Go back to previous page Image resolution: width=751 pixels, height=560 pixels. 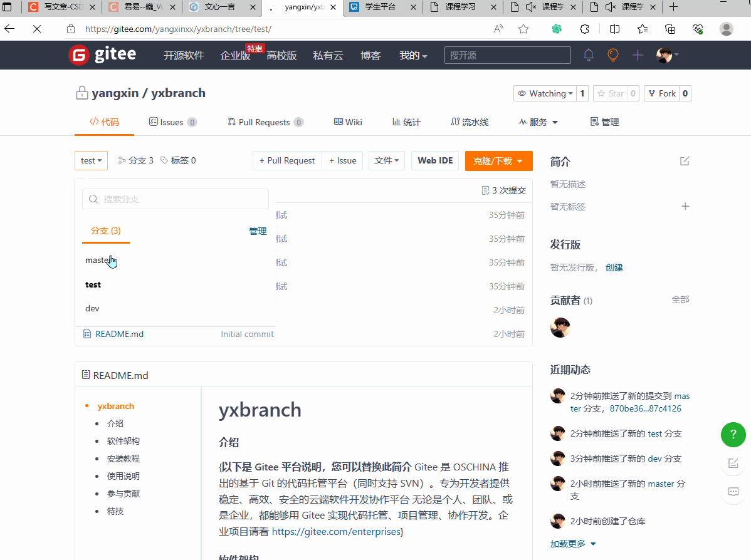click(9, 29)
